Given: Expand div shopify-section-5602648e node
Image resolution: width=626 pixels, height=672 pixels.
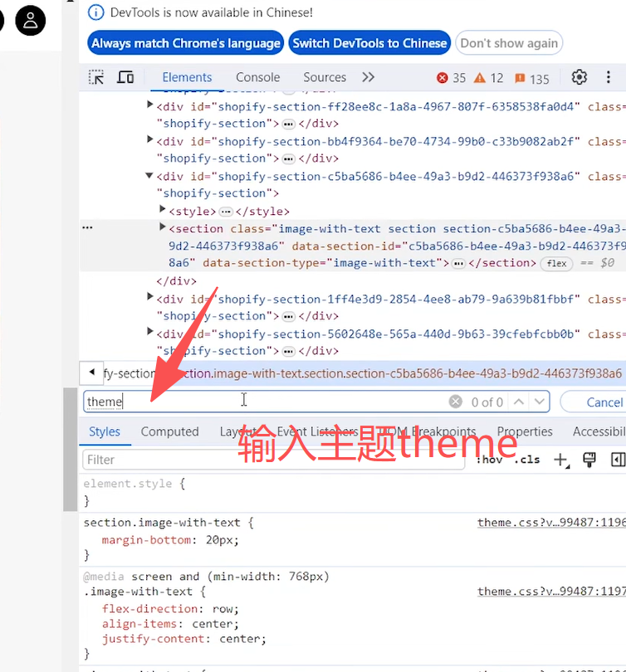Looking at the screenshot, I should [x=149, y=331].
